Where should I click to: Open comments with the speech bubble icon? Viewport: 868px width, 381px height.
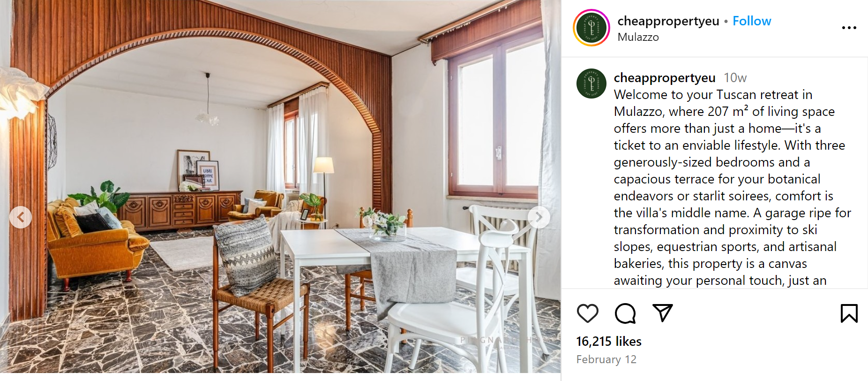click(625, 313)
